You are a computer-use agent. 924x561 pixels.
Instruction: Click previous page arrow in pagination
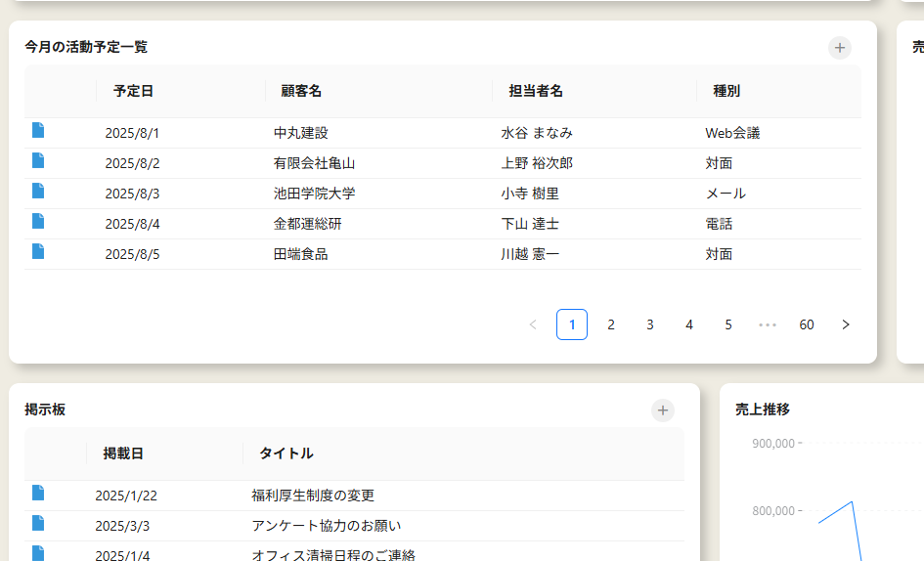(x=533, y=324)
